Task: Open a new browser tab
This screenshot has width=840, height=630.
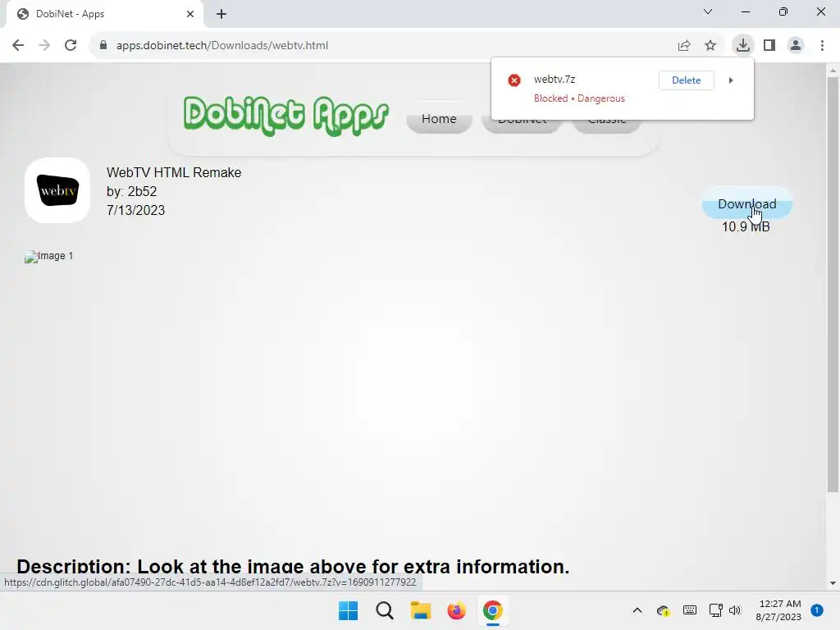Action: point(221,14)
